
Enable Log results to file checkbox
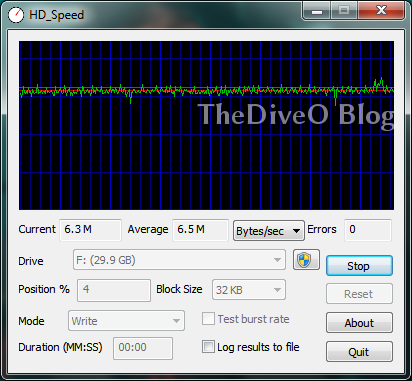pyautogui.click(x=208, y=347)
